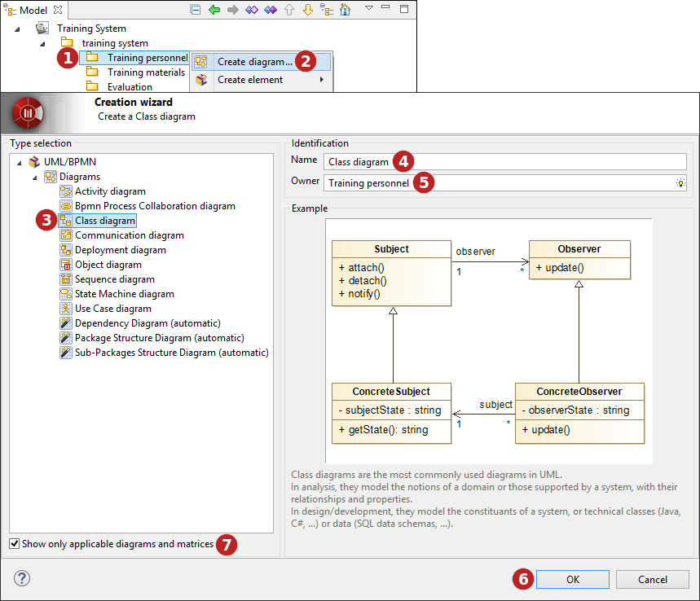The image size is (700, 601).
Task: Click the green back arrow icon
Action: pyautogui.click(x=214, y=10)
